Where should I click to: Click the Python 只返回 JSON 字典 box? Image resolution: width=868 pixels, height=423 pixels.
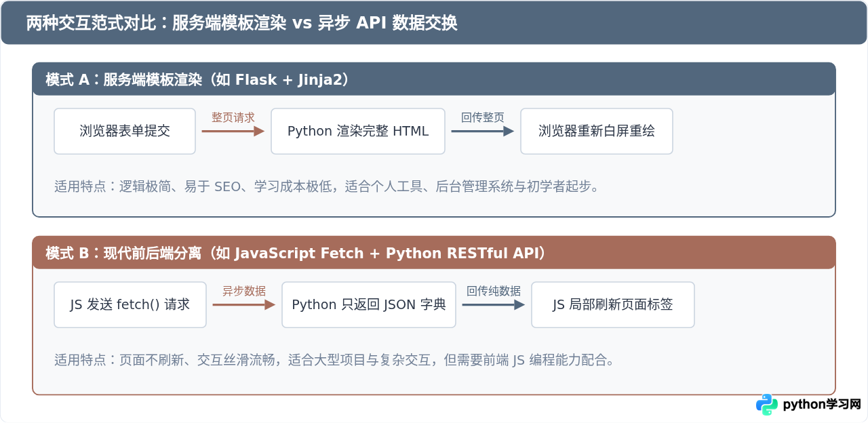[369, 305]
